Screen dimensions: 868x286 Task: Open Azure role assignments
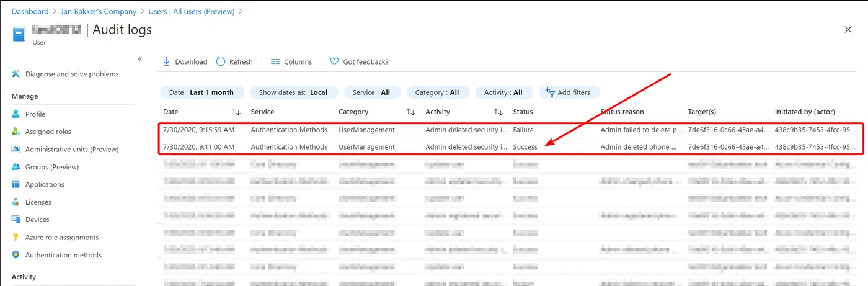[62, 238]
